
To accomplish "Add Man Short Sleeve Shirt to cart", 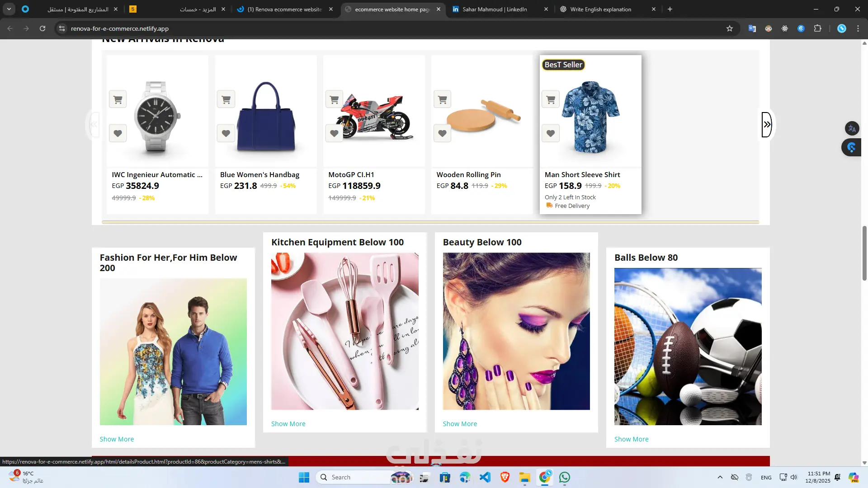I will 551,99.
